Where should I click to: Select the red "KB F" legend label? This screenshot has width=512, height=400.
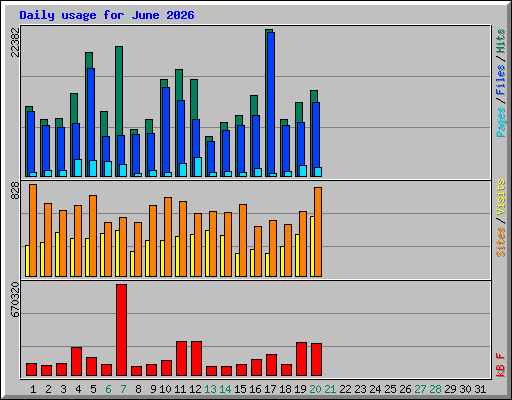(x=501, y=365)
